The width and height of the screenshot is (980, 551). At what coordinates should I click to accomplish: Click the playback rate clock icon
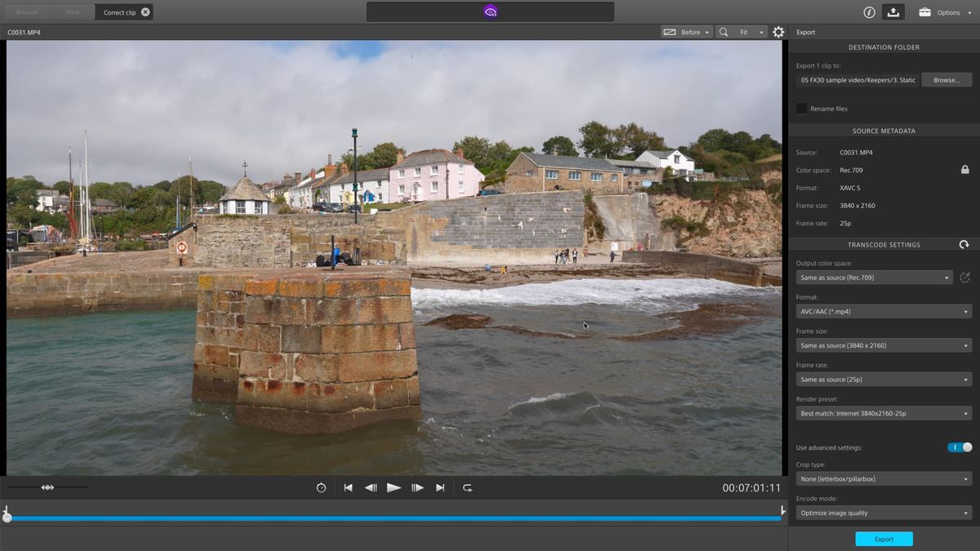pos(321,487)
